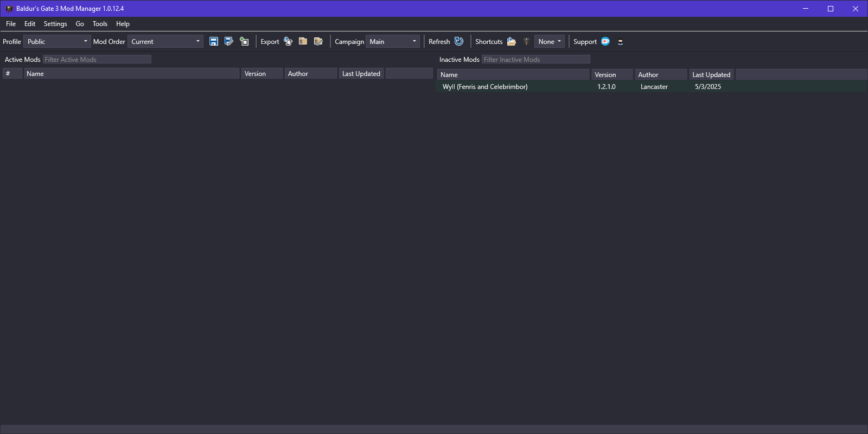868x434 pixels.
Task: Sort inactive mods by Name column header
Action: coord(513,74)
